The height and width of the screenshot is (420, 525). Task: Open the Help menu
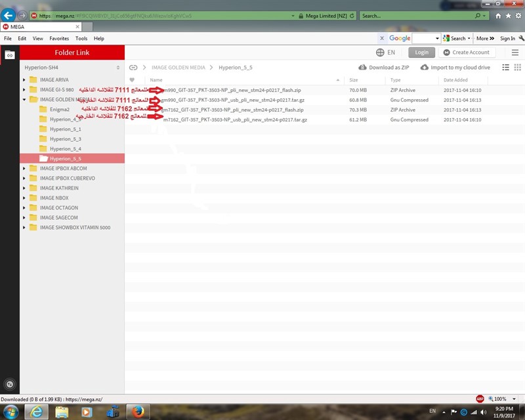click(99, 39)
